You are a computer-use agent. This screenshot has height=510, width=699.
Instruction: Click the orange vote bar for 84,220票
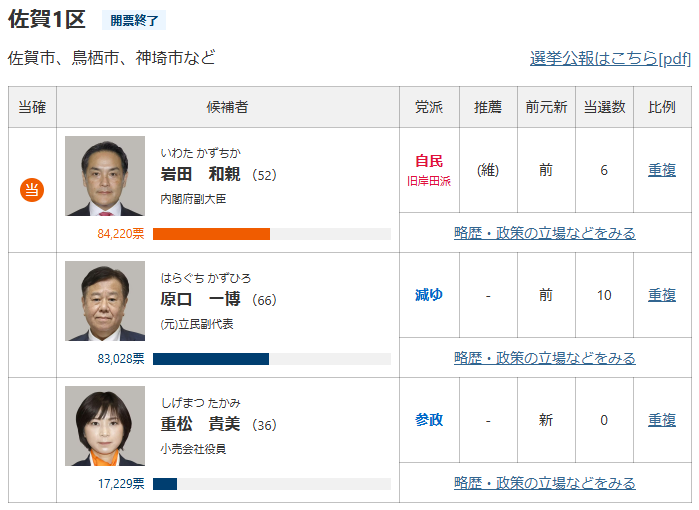click(x=211, y=234)
